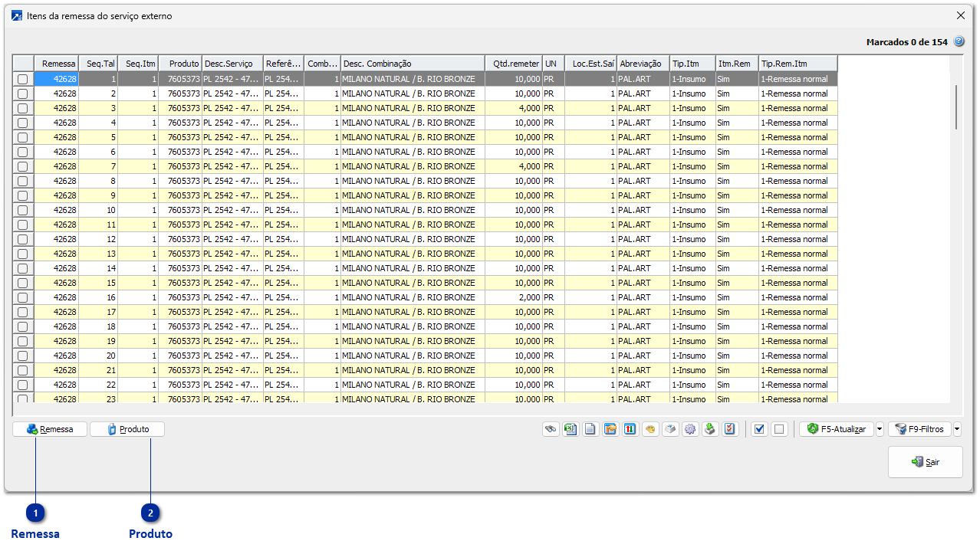Export grid to Excel icon
Image resolution: width=980 pixels, height=554 pixels.
pyautogui.click(x=571, y=430)
